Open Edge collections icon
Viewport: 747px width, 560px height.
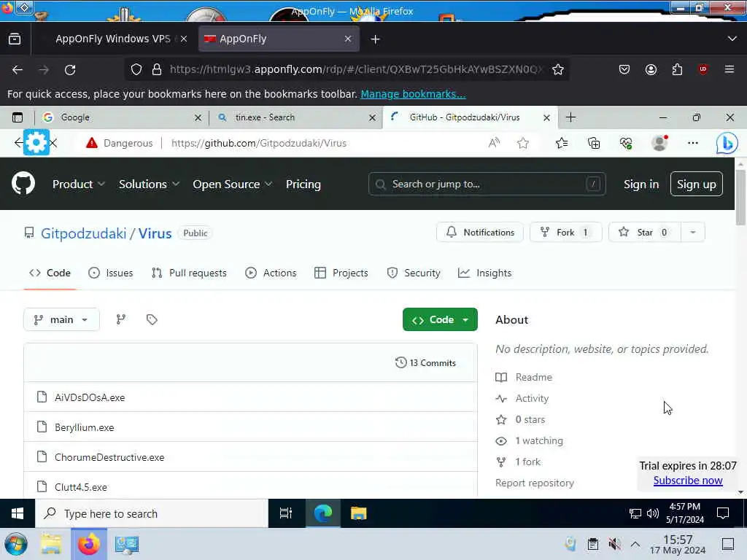tap(594, 143)
